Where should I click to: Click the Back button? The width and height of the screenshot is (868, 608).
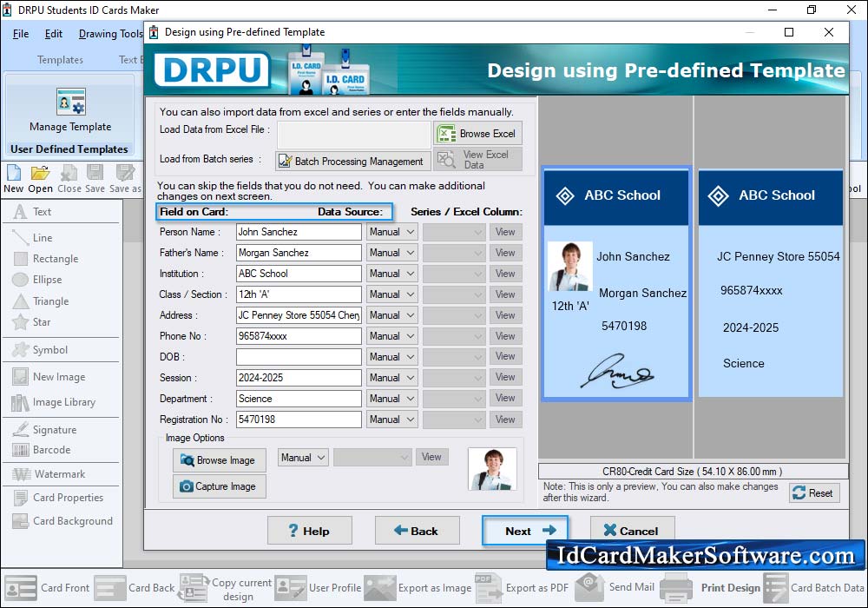coord(417,531)
